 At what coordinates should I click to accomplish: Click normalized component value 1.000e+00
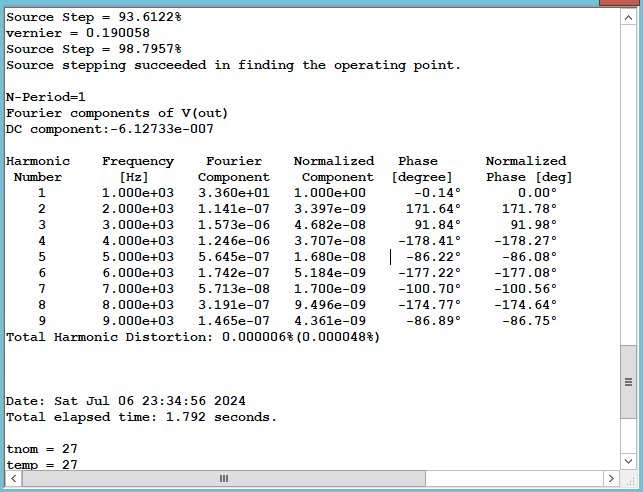pyautogui.click(x=330, y=193)
